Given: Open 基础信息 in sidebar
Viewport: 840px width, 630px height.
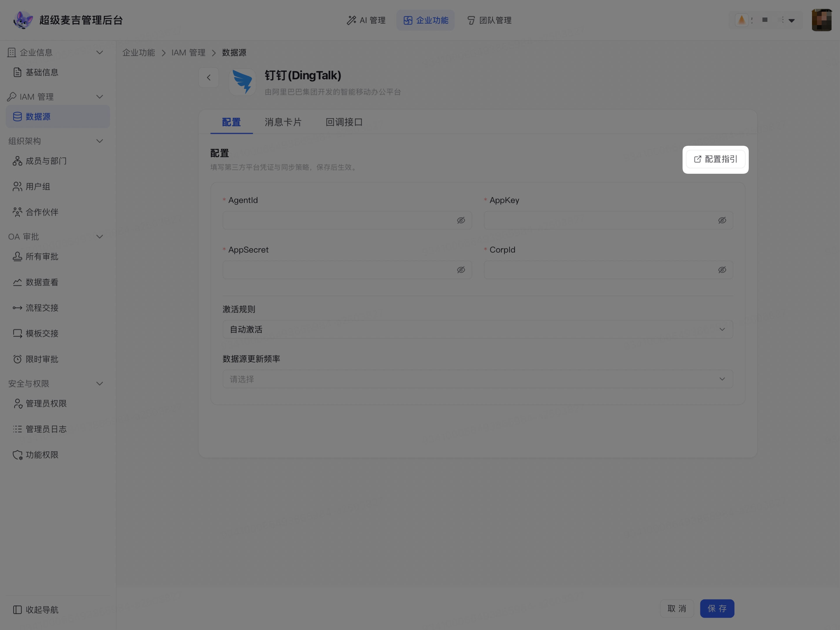Looking at the screenshot, I should tap(58, 72).
